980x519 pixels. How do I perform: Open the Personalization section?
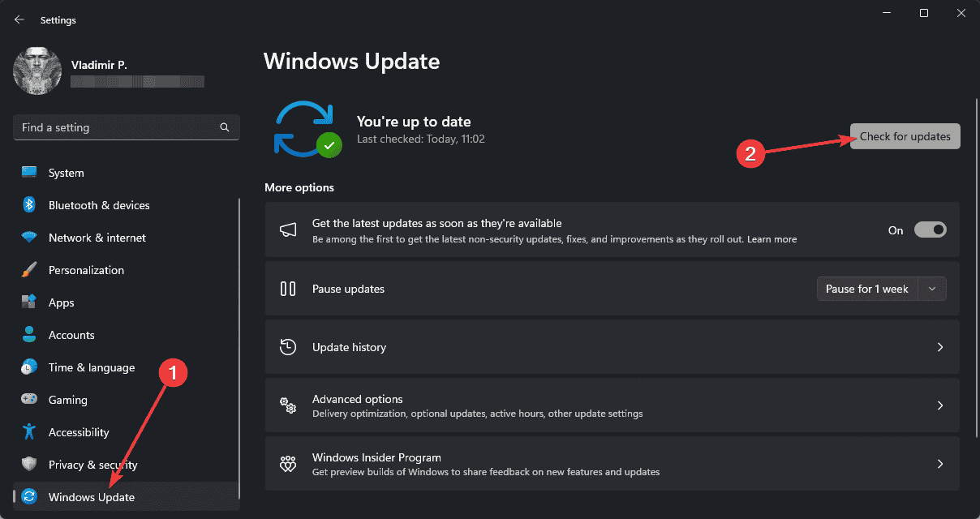[126, 270]
